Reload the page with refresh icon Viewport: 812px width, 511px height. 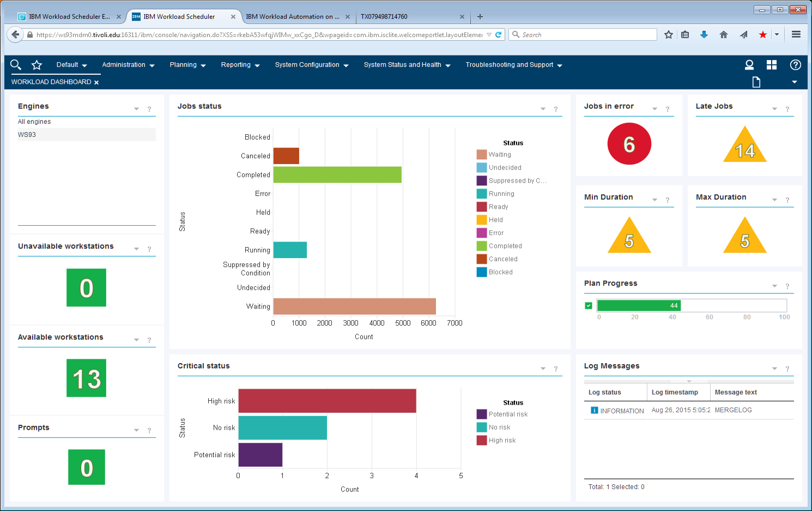coord(498,34)
